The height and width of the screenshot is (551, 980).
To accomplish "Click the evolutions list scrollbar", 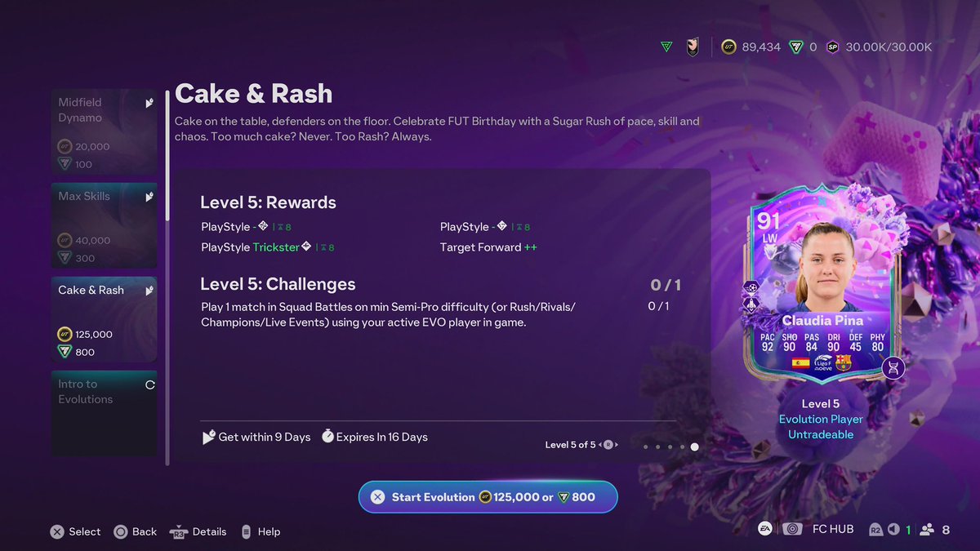I will coord(167,278).
